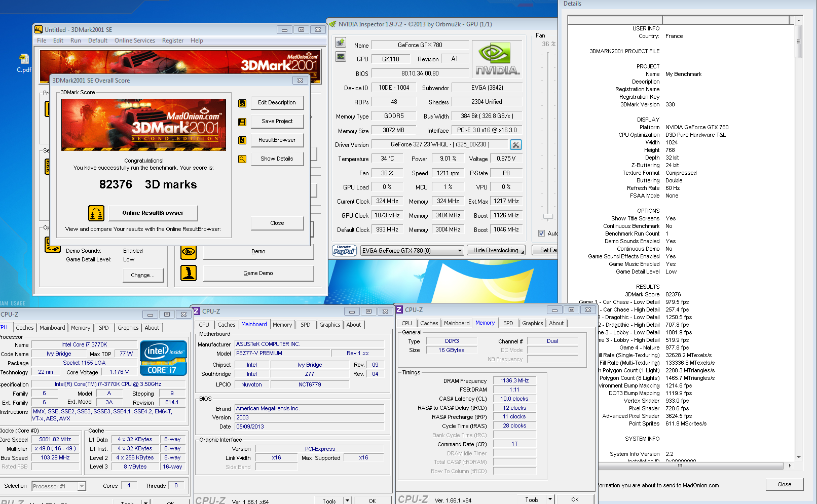Image resolution: width=817 pixels, height=504 pixels.
Task: Click the Demo button
Action: 258,252
